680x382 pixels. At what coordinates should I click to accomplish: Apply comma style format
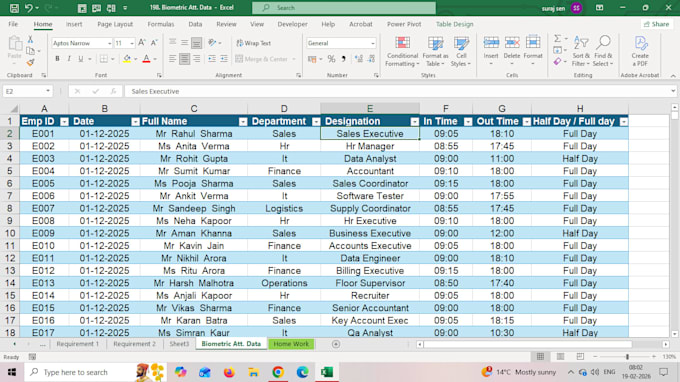tap(343, 59)
